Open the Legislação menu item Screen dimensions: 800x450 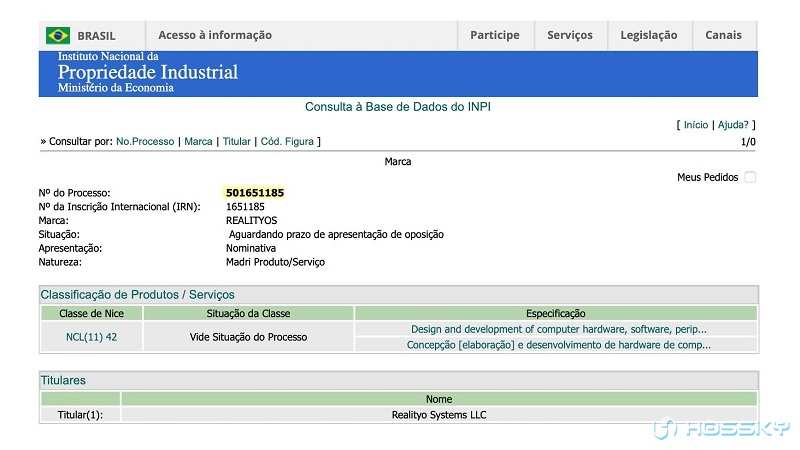click(649, 35)
